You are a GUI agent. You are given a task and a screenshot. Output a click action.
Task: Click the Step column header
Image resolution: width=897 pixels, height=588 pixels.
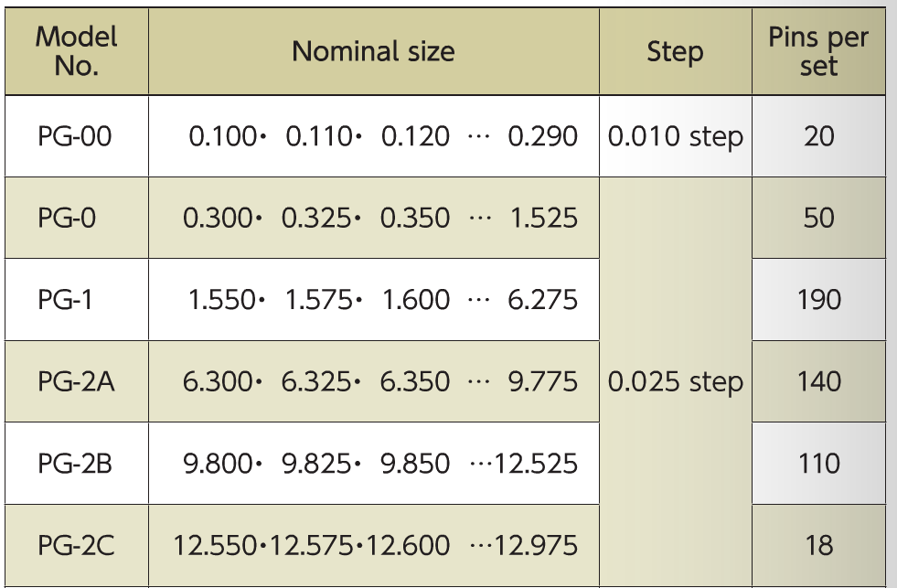676,51
